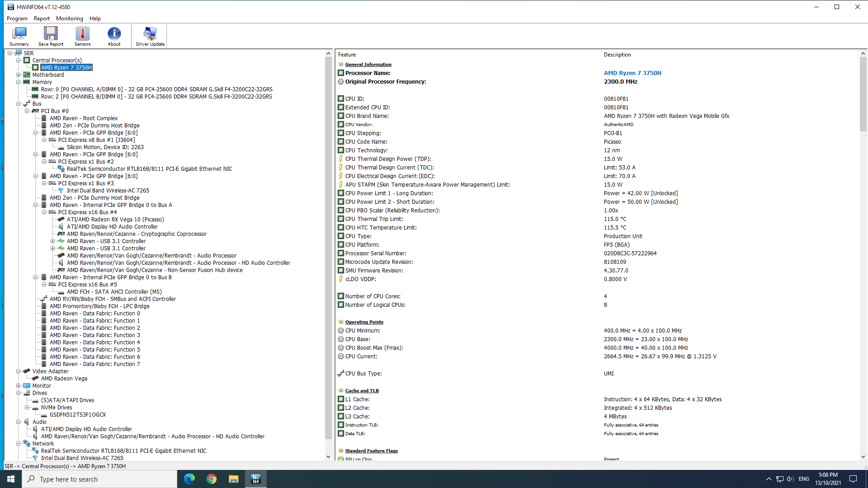Click the Silicon Motion device icon
This screenshot has height=488, width=868.
tap(61, 147)
